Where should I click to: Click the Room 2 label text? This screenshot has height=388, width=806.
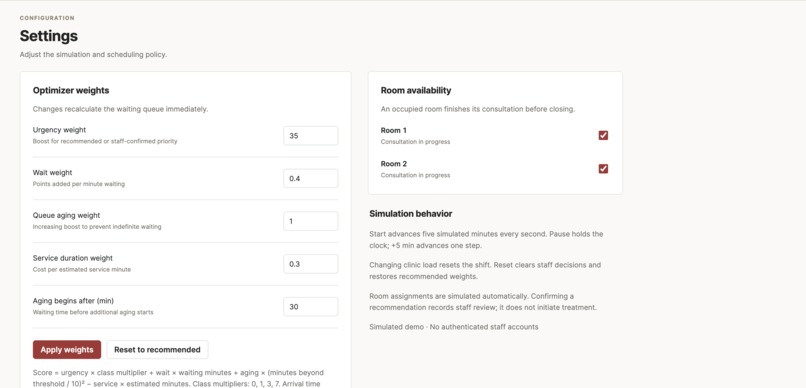pyautogui.click(x=394, y=164)
